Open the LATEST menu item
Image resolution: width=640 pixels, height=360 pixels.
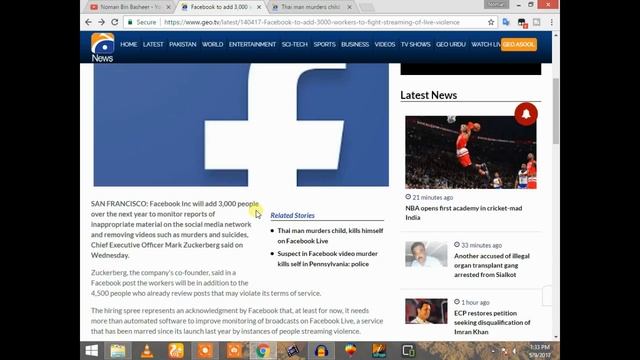tap(153, 44)
